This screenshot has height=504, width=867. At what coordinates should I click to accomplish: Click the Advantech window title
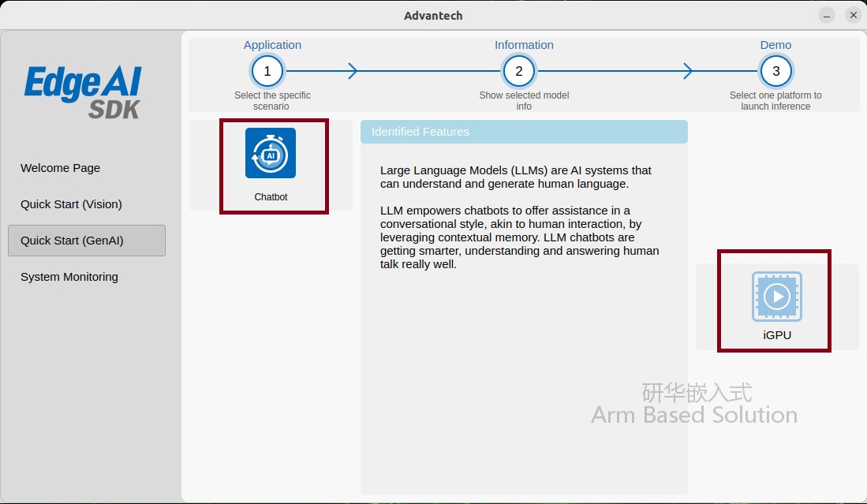[433, 16]
